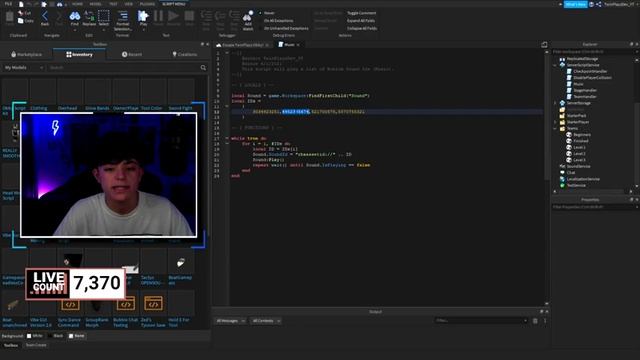This screenshot has height=360, width=640.
Task: Switch to the Inventory toolbox tab
Action: pyautogui.click(x=79, y=54)
